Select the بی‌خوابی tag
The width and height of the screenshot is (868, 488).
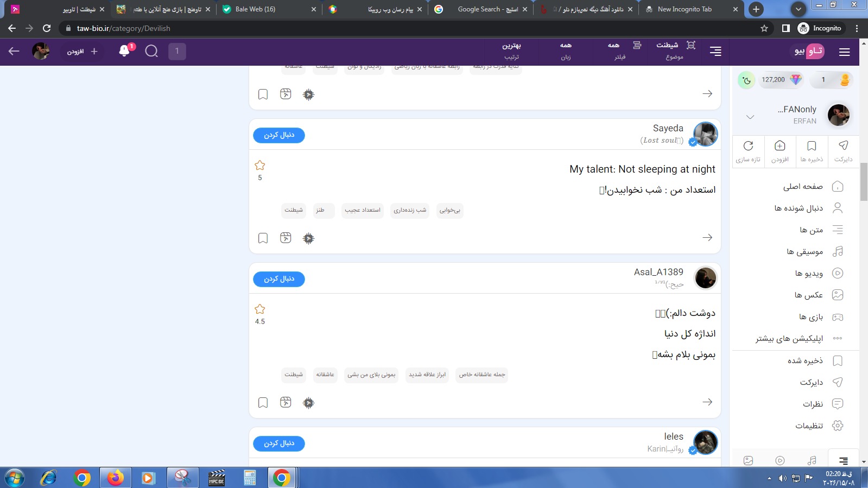tap(450, 210)
